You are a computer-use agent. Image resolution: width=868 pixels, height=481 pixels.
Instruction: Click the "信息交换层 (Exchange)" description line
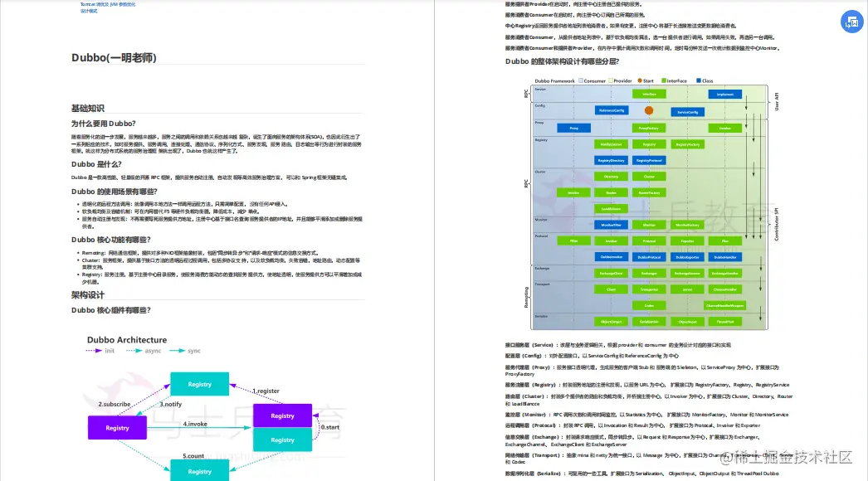(632, 440)
